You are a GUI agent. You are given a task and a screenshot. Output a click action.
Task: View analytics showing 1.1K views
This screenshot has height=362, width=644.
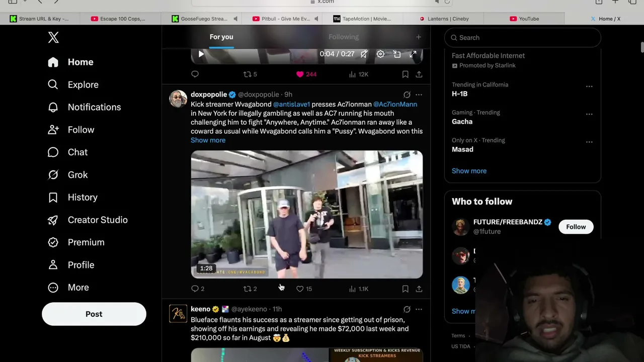359,289
